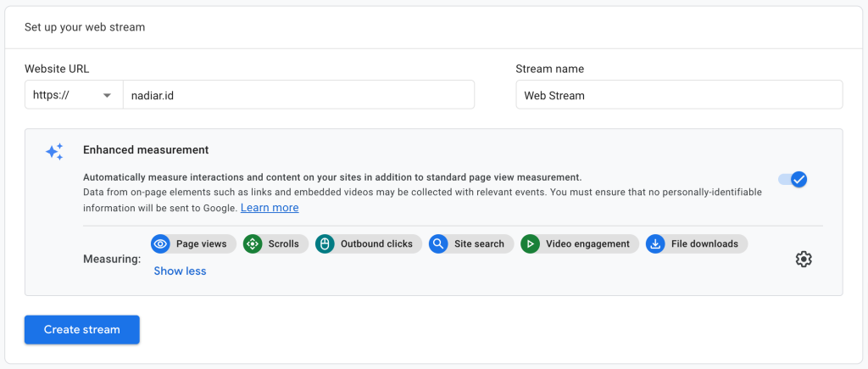Select the Video engagement chip label
The width and height of the screenshot is (868, 369).
pyautogui.click(x=587, y=244)
